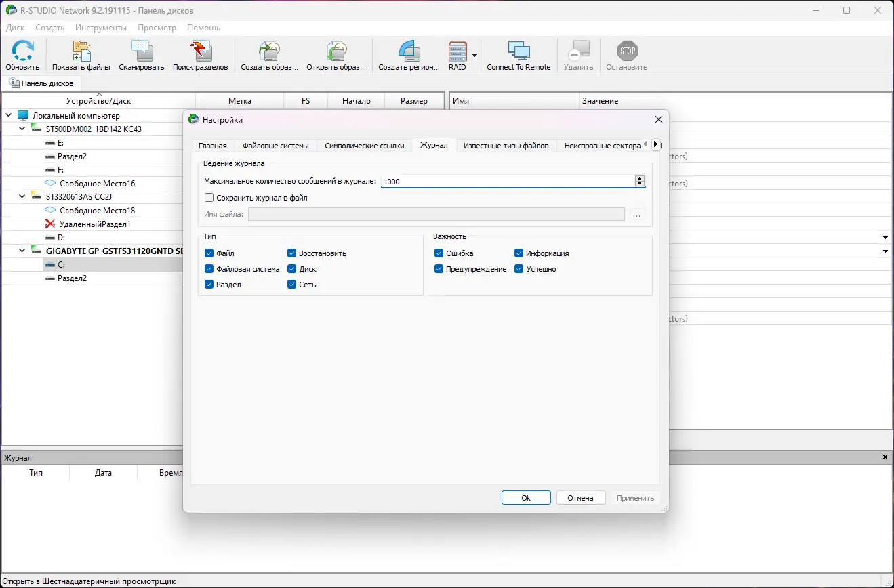The width and height of the screenshot is (894, 588).
Task: Close the Настройки dialog
Action: pos(658,119)
